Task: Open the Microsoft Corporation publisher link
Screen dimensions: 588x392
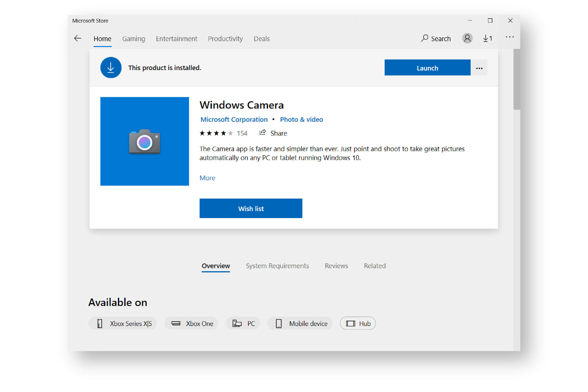Action: [x=234, y=119]
